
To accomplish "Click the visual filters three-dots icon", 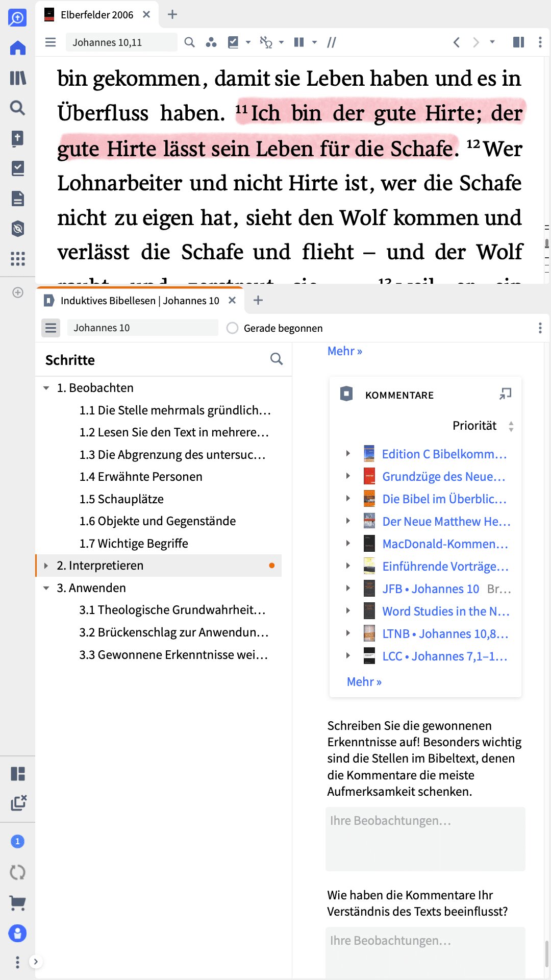I will tap(211, 42).
